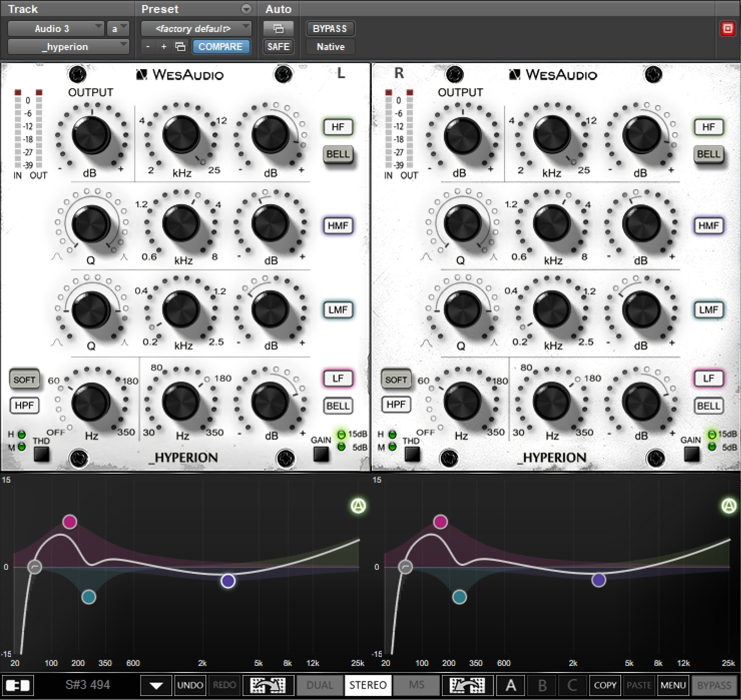Viewport: 741px width, 700px height.
Task: Switch to MS processing mode
Action: coord(416,685)
